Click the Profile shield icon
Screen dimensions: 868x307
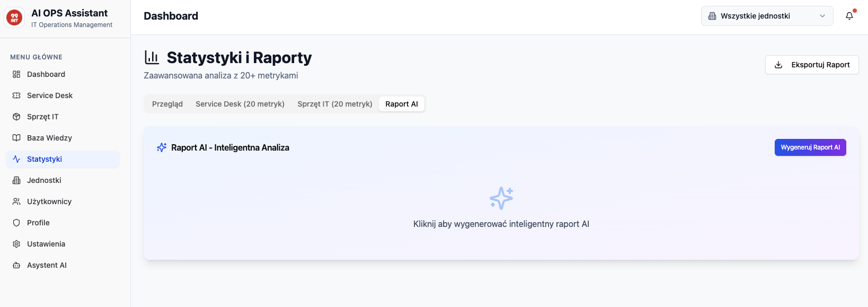tap(16, 223)
